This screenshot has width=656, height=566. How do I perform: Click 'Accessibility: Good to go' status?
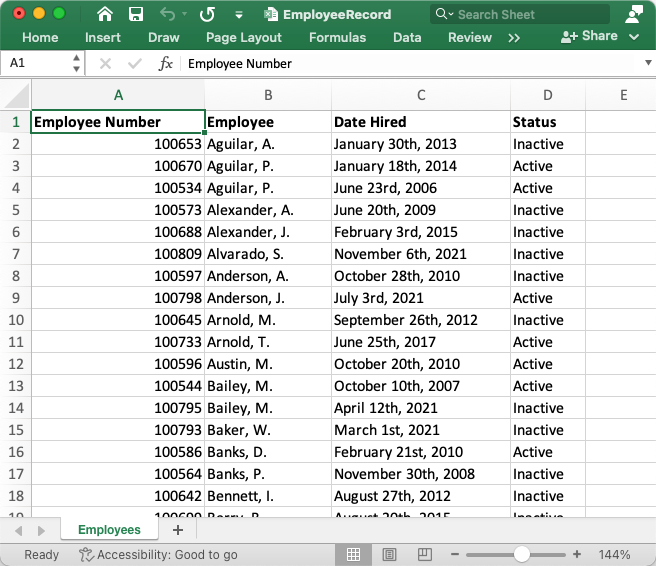[x=158, y=555]
